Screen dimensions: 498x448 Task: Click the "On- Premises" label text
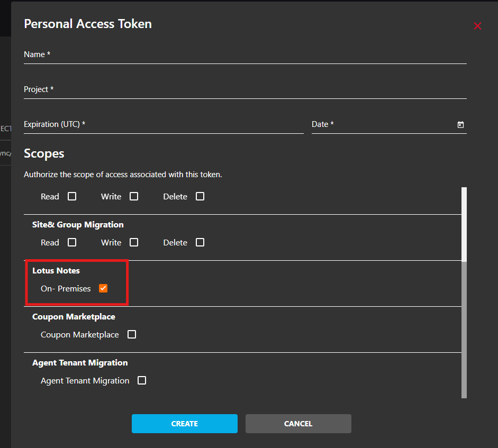66,289
